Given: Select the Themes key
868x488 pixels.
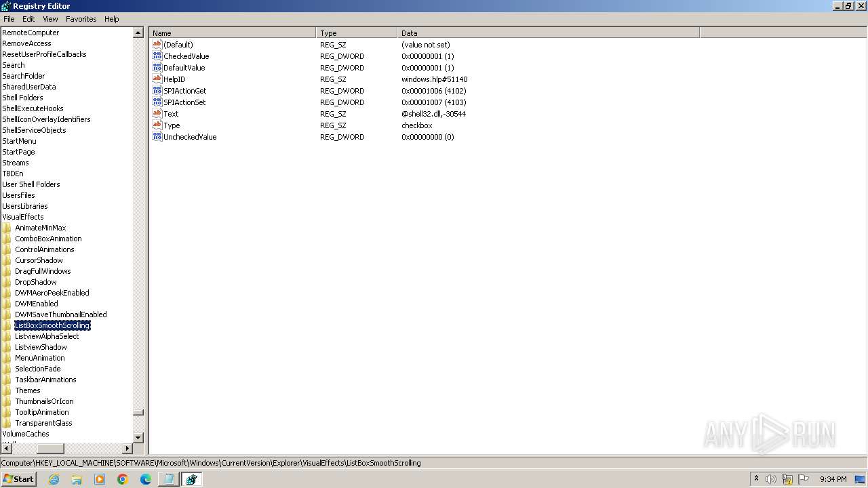Looking at the screenshot, I should point(28,390).
